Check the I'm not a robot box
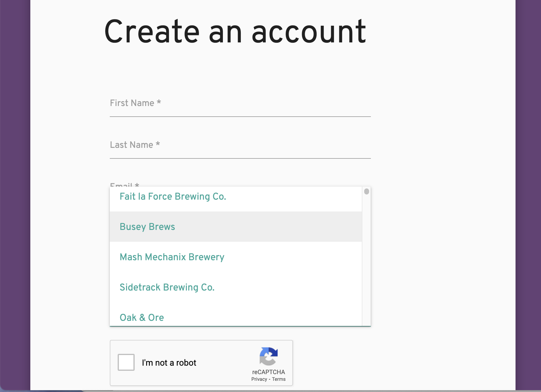 126,362
